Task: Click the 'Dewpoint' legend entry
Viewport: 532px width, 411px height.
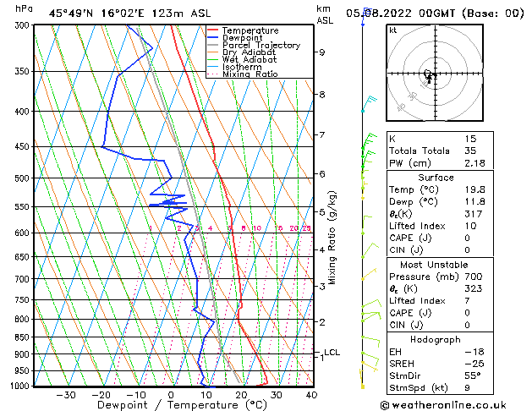Action: point(242,38)
